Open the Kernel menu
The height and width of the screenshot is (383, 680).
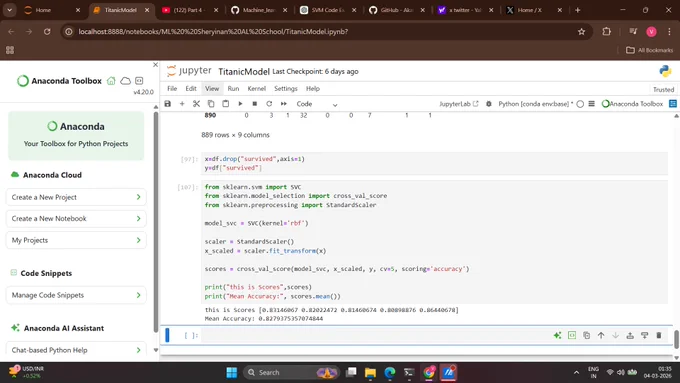coord(256,88)
